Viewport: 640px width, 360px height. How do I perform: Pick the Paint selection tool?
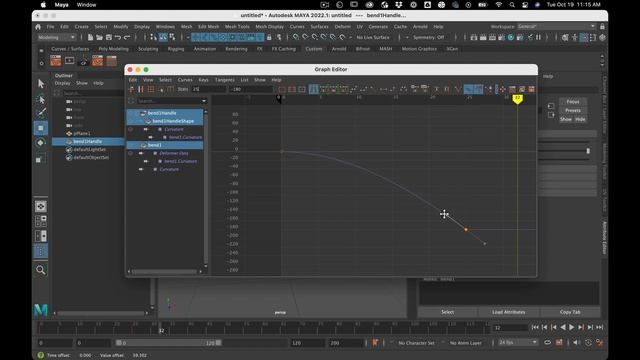click(41, 113)
